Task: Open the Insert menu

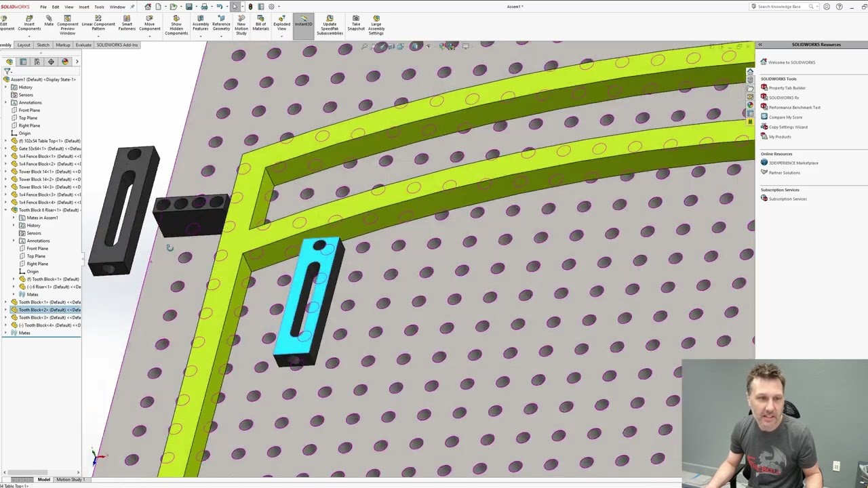Action: pos(84,7)
